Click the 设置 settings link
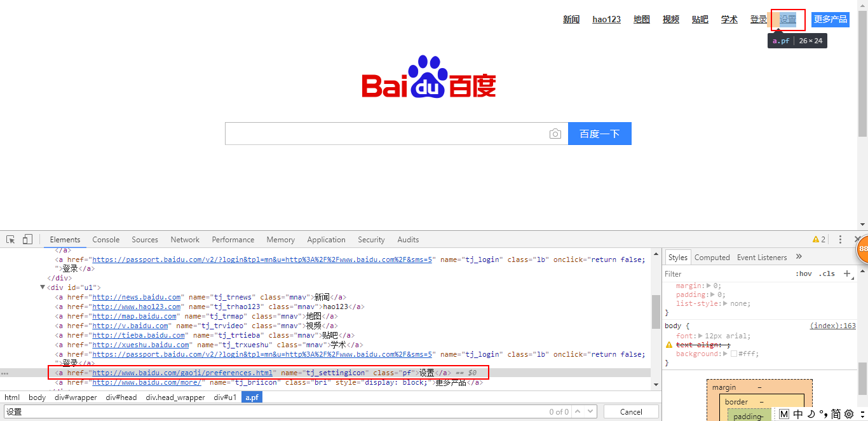 pyautogui.click(x=788, y=20)
